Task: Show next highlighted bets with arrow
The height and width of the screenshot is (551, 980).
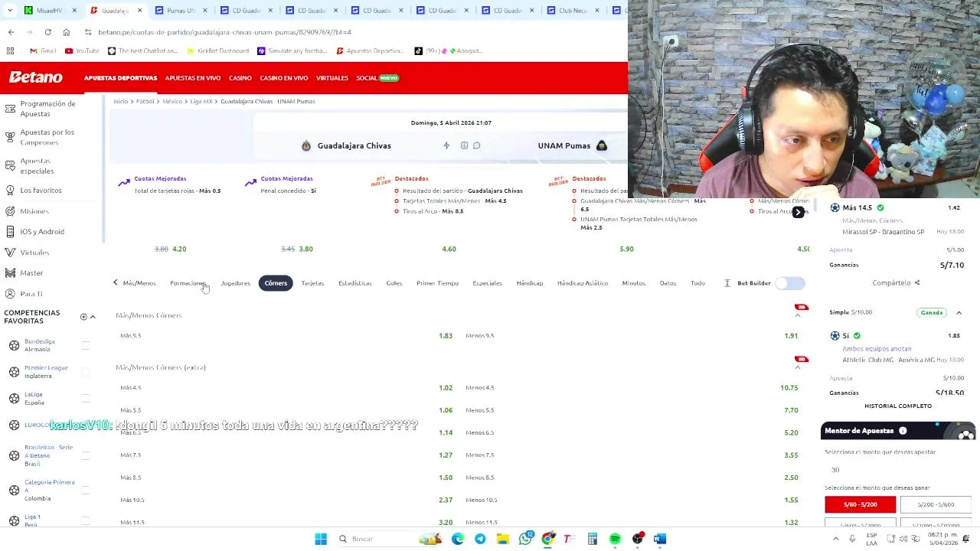Action: [x=798, y=213]
